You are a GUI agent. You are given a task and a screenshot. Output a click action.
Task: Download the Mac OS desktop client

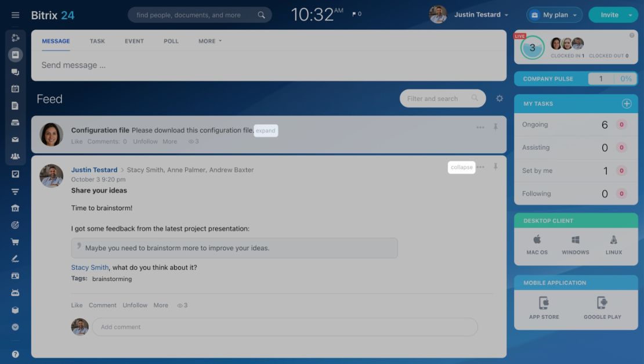537,245
